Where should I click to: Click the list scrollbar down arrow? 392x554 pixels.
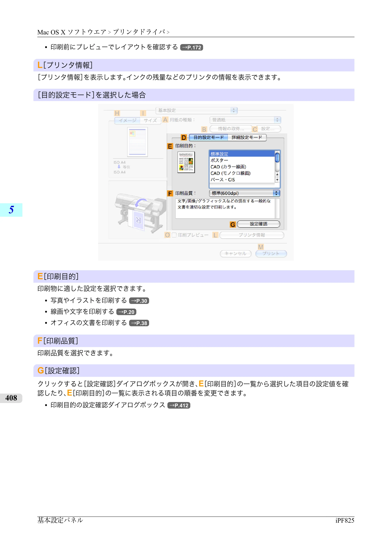click(x=277, y=180)
